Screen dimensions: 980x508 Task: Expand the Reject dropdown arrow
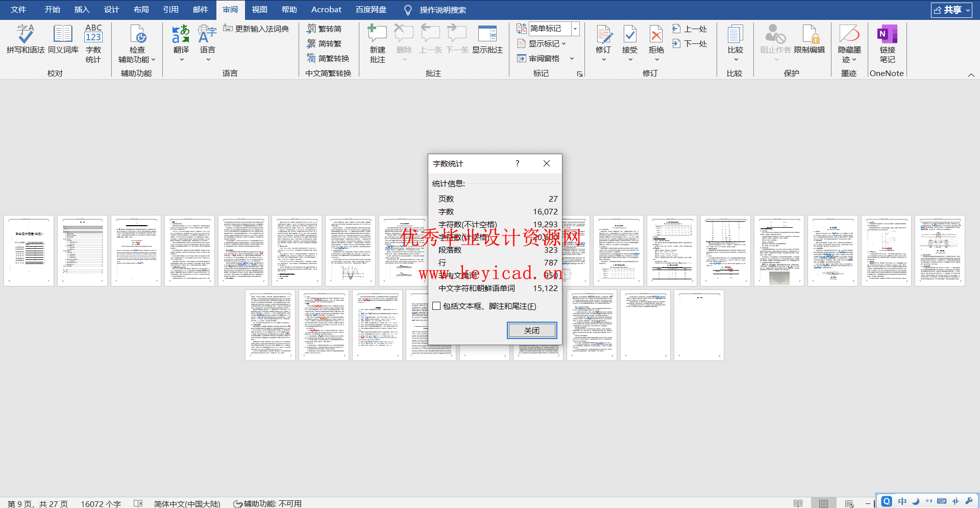(656, 60)
